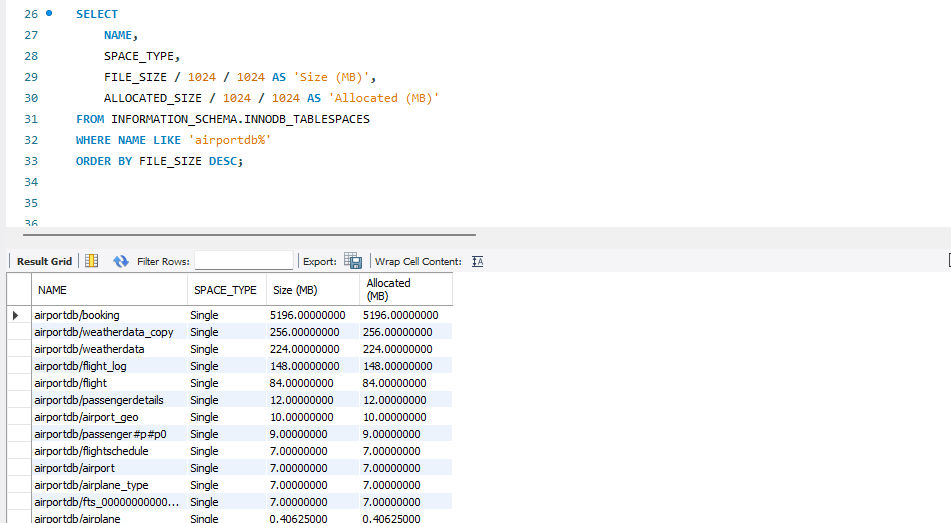Focus the Filter Rows search field
951x523 pixels.
tap(243, 261)
